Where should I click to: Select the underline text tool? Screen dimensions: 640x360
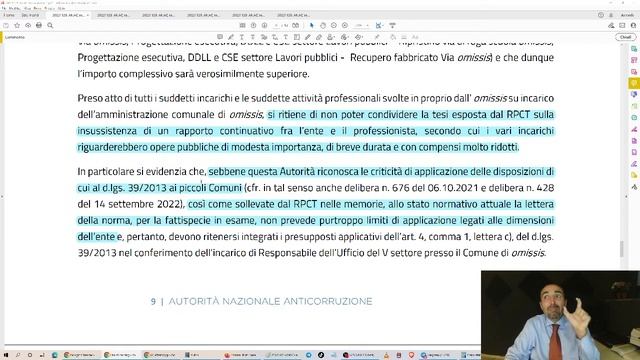coord(242,37)
